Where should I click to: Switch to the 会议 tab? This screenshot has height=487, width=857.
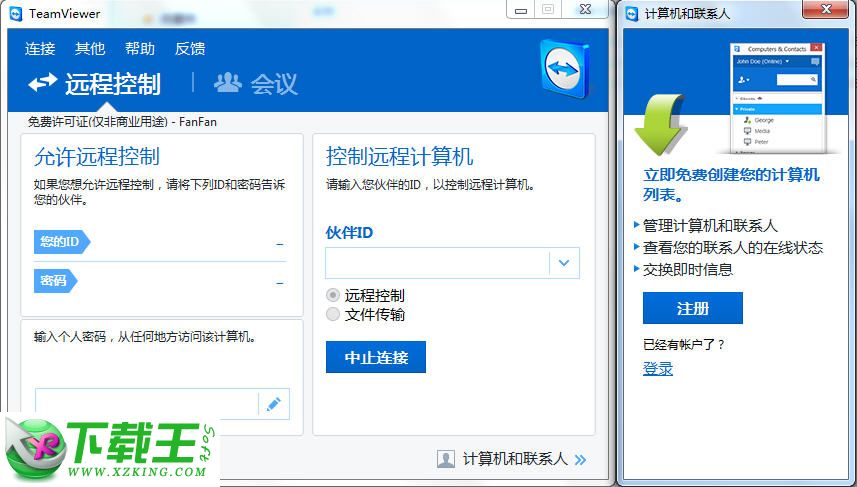coord(274,84)
